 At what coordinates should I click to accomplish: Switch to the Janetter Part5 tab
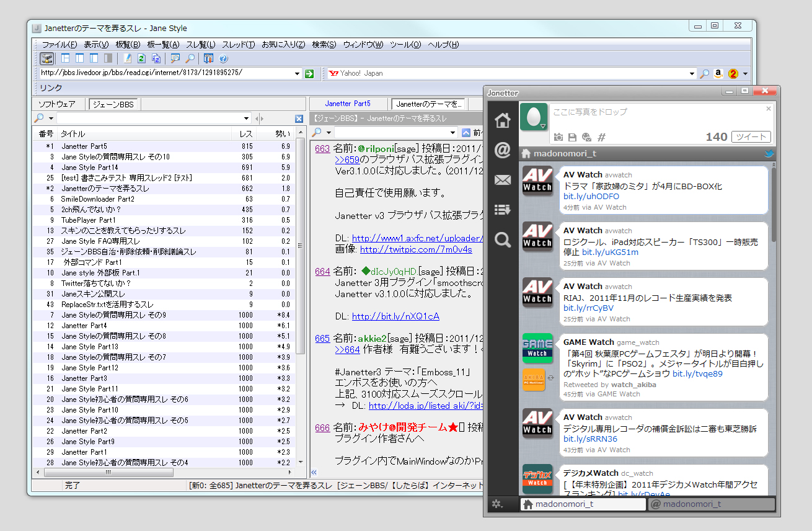coord(348,104)
